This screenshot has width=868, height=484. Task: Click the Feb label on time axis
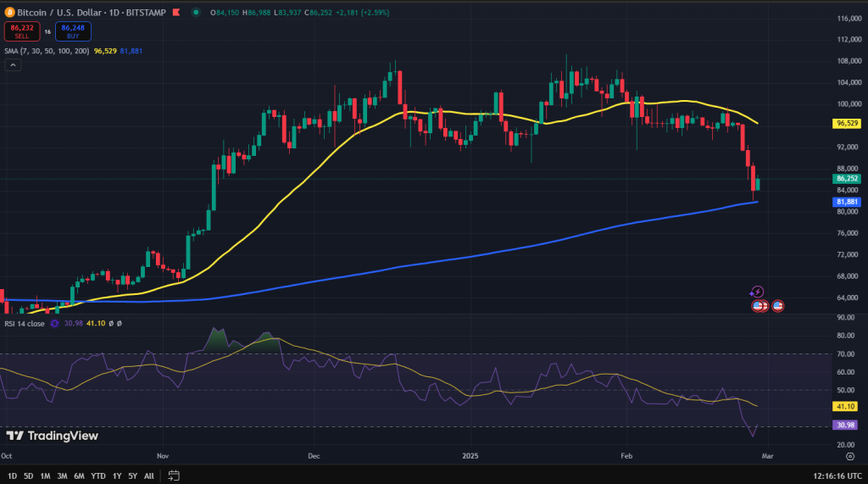[626, 456]
